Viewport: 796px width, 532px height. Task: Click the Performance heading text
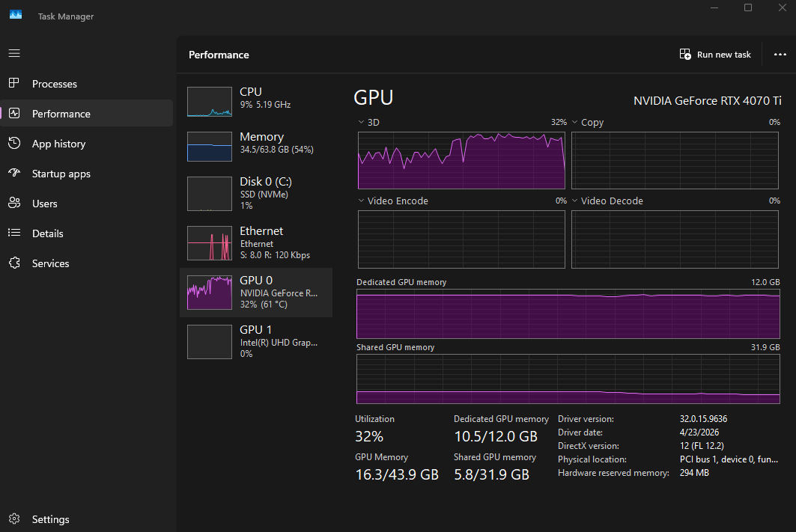point(219,55)
